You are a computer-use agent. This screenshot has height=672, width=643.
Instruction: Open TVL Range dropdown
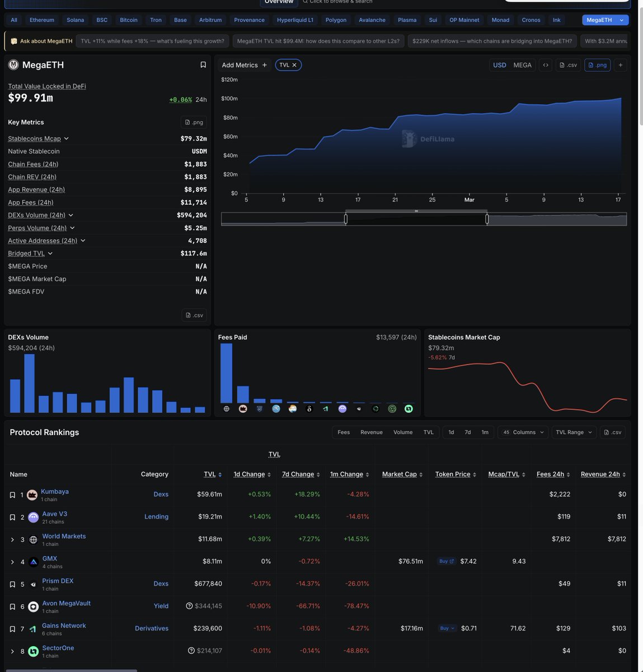tap(574, 432)
